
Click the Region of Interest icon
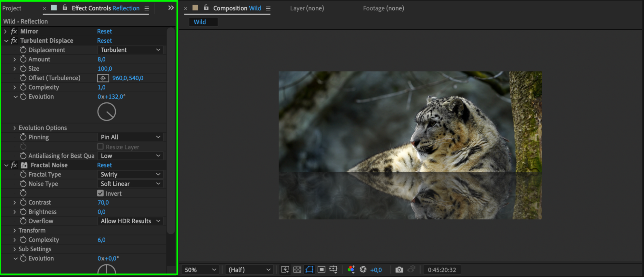321,270
